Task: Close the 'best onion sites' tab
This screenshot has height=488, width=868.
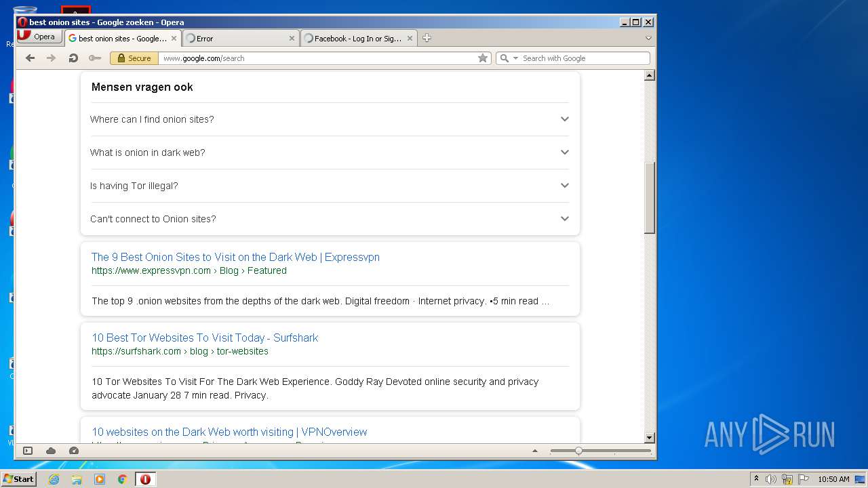Action: coord(174,39)
